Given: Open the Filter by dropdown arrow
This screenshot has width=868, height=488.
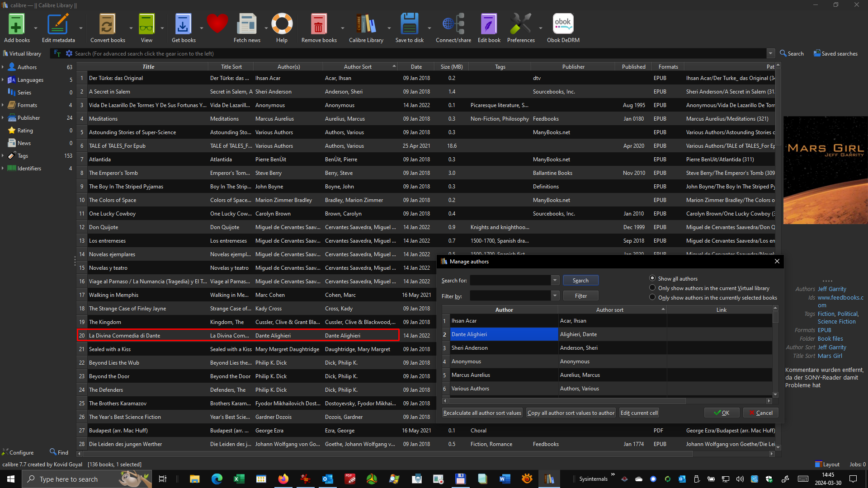Looking at the screenshot, I should coord(555,296).
